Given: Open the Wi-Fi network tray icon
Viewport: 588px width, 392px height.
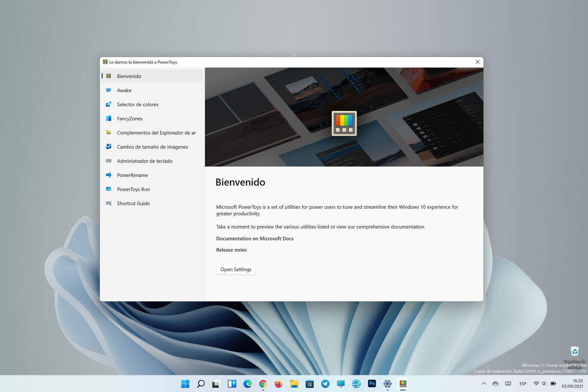Looking at the screenshot, I should tap(536, 383).
